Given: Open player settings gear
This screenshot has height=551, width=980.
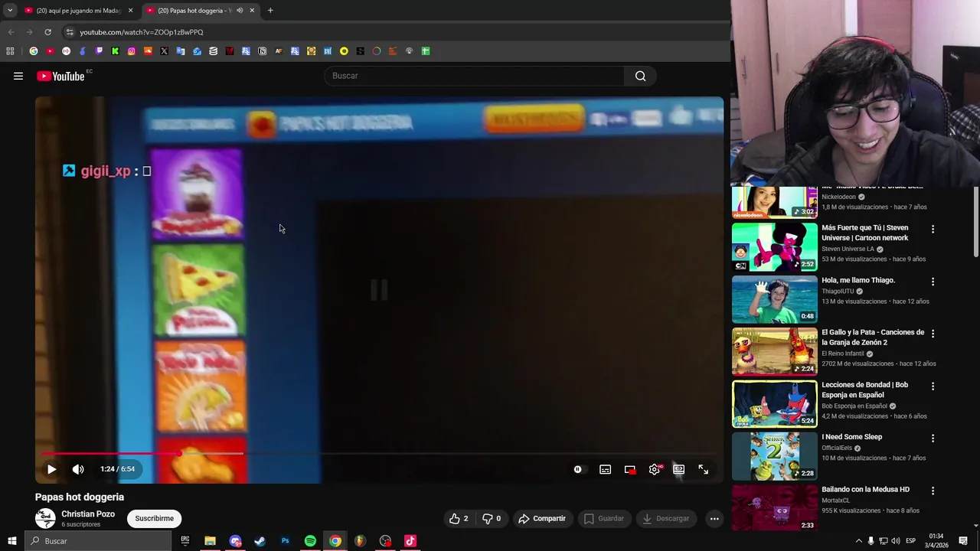Looking at the screenshot, I should click(x=654, y=469).
